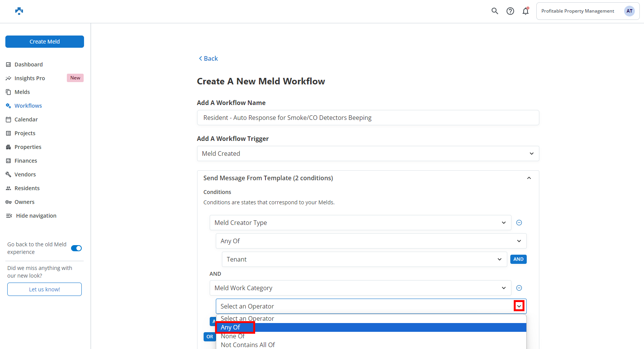Remove the Meld Creator Type condition
Image resolution: width=644 pixels, height=349 pixels.
[519, 223]
